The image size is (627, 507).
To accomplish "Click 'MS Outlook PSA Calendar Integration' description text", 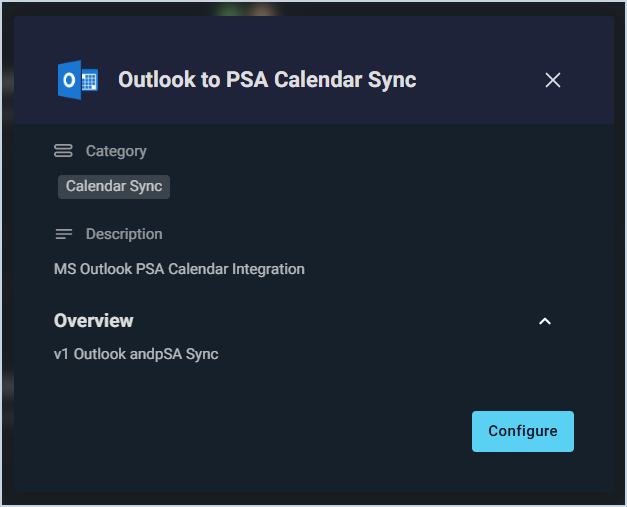I will (179, 269).
